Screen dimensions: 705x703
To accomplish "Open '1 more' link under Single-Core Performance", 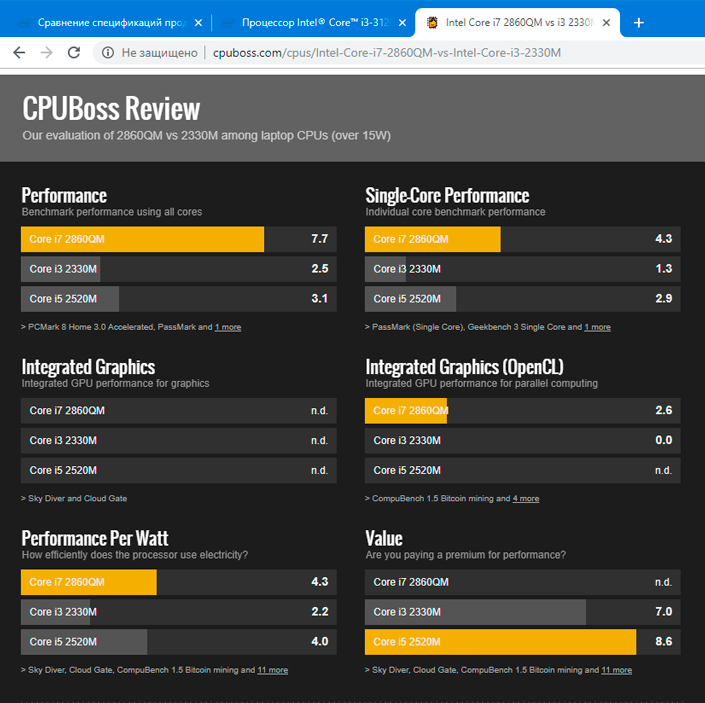I will point(597,327).
